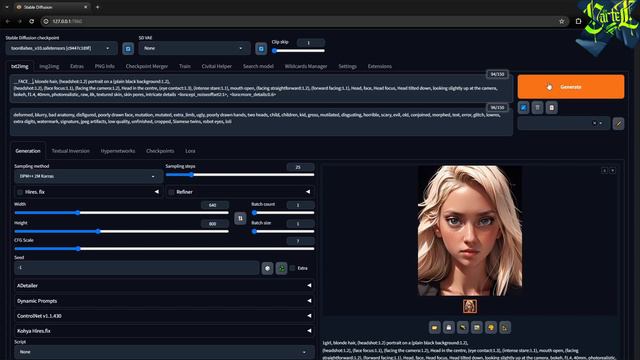Open the Script dropdown
Image resolution: width=640 pixels, height=360 pixels.
pos(164,352)
